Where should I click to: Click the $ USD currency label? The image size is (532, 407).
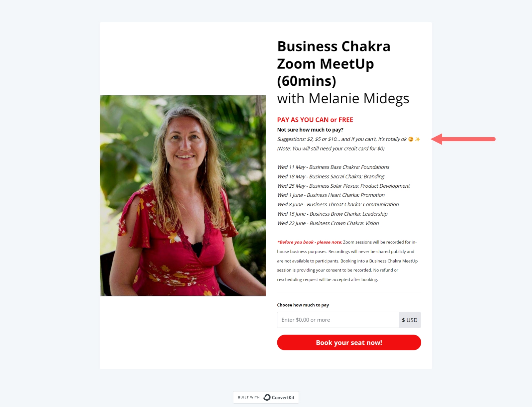[410, 320]
